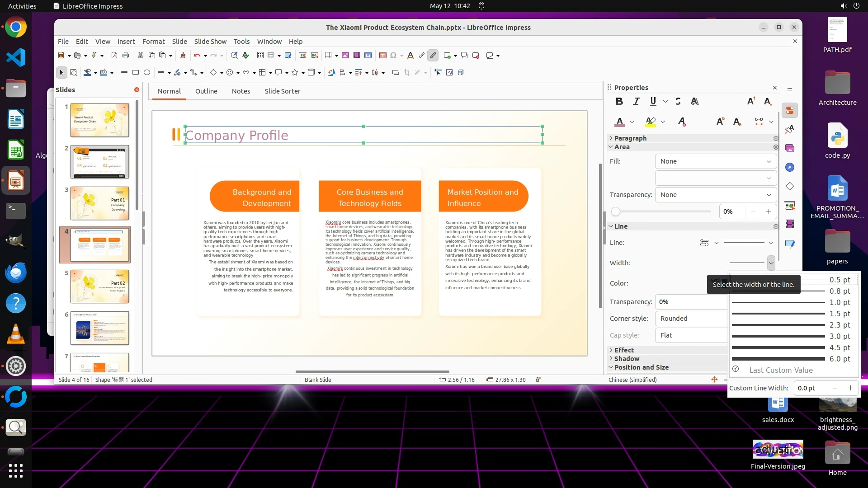Export directly as PDF icon
The width and height of the screenshot is (868, 488).
pyautogui.click(x=114, y=55)
